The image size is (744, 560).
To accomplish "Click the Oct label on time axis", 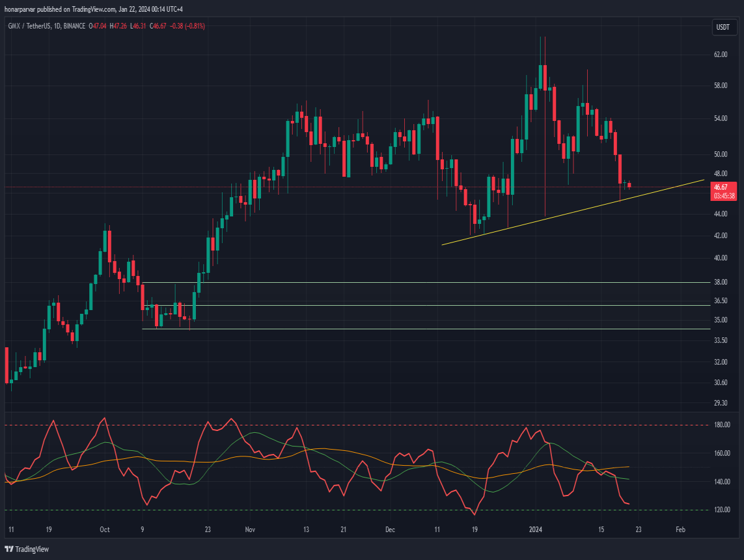I will point(105,530).
